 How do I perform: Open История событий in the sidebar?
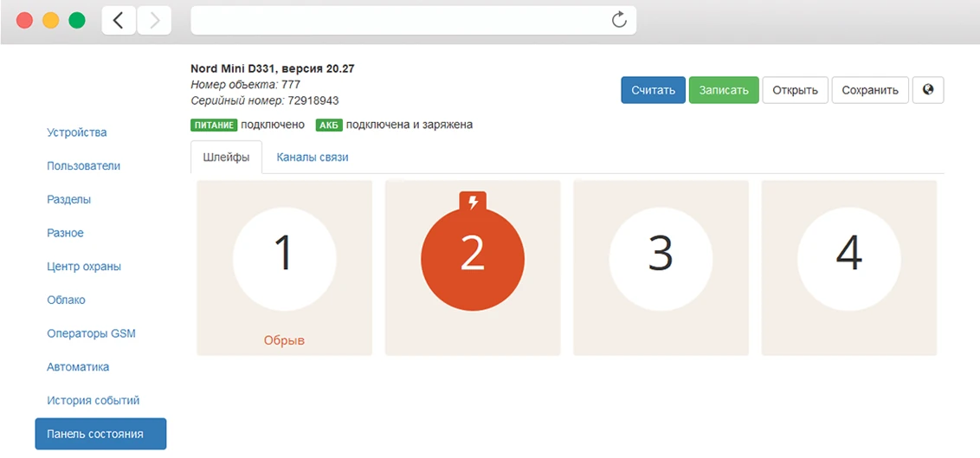(x=93, y=401)
